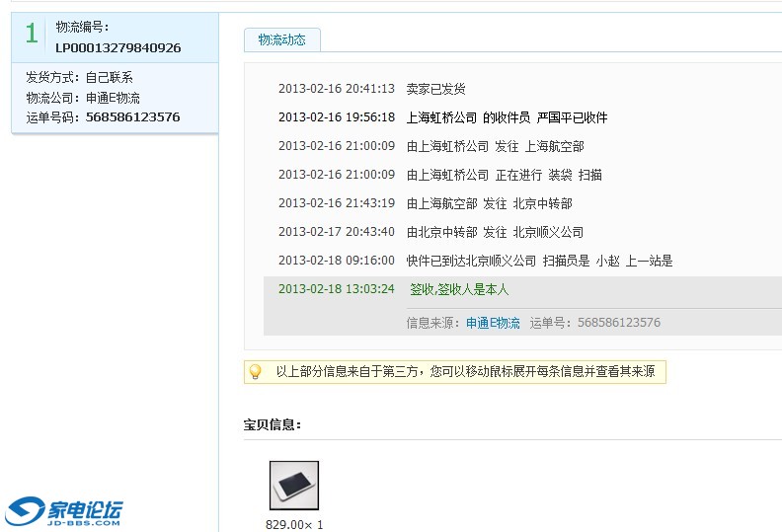Click the green 签收人是本人 status row
Viewport: 782px width, 532px height.
[459, 289]
